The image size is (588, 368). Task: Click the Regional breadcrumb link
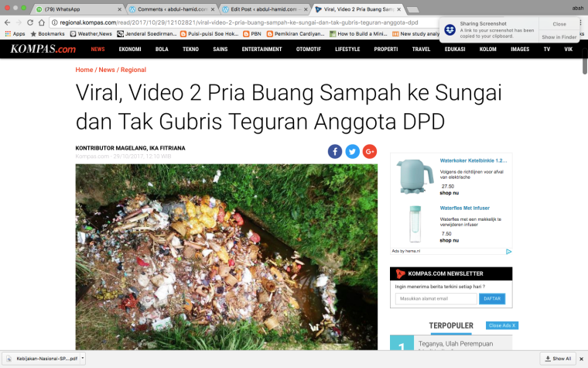pos(133,70)
